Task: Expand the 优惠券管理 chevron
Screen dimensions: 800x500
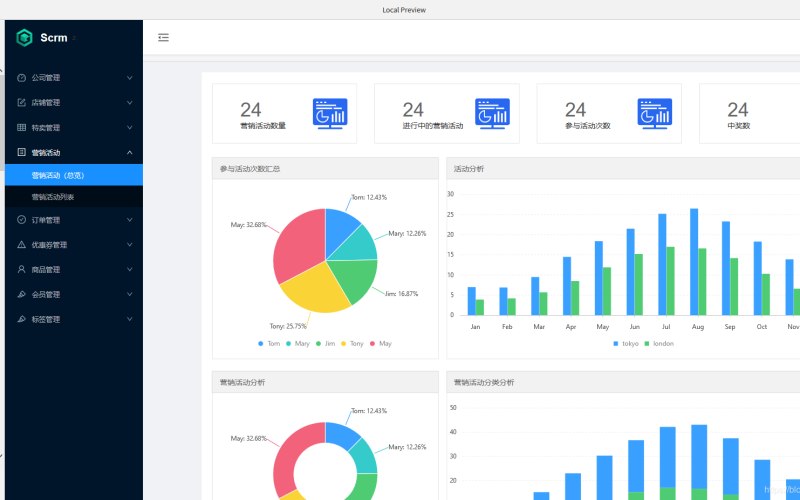Action: tap(130, 244)
